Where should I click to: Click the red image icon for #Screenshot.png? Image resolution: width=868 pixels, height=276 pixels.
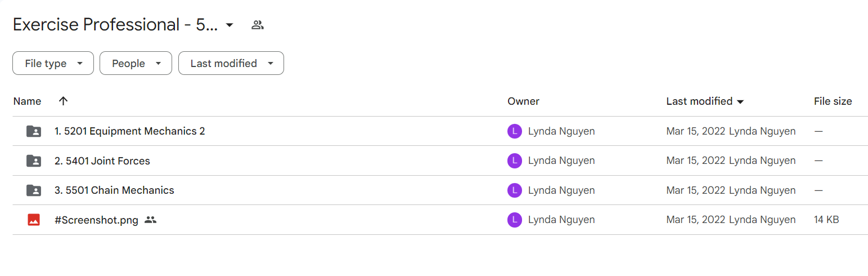click(x=34, y=220)
